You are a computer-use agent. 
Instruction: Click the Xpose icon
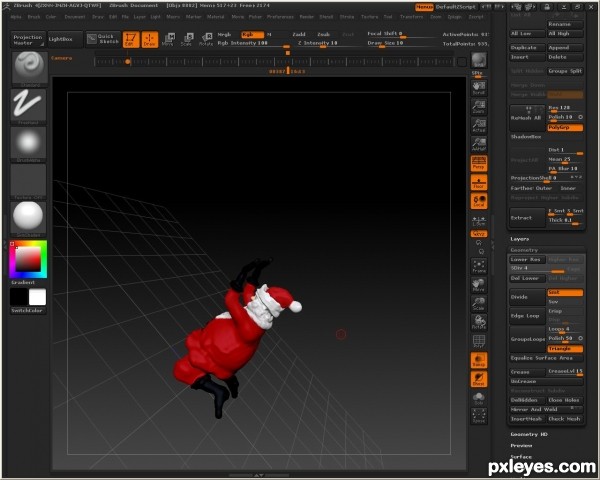click(479, 416)
